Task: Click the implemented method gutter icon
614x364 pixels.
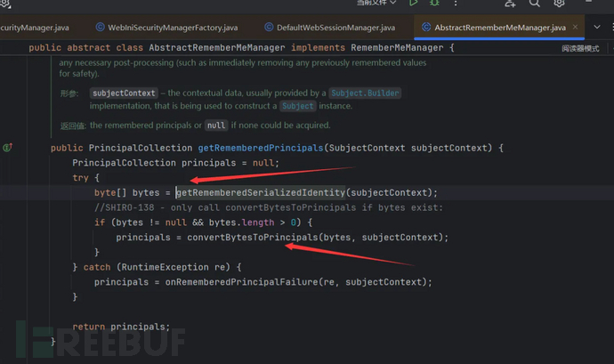Action: tap(7, 147)
